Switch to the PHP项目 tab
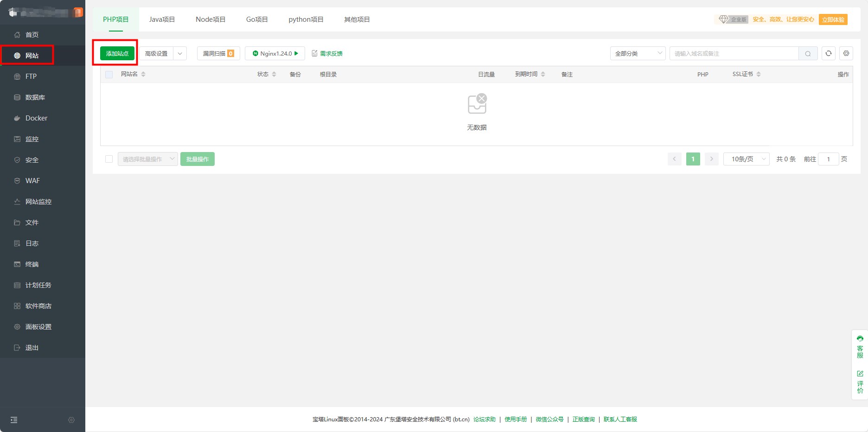Viewport: 868px width, 432px height. (116, 19)
